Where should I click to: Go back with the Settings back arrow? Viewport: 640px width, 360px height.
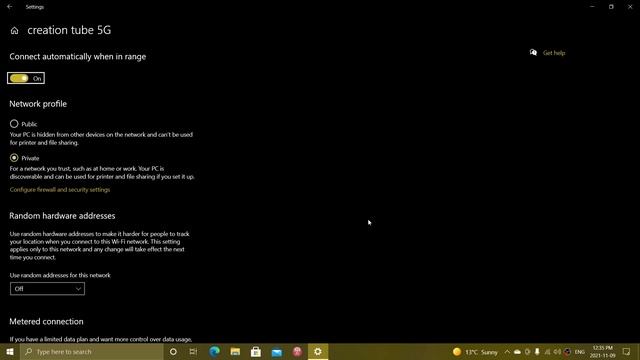[9, 7]
